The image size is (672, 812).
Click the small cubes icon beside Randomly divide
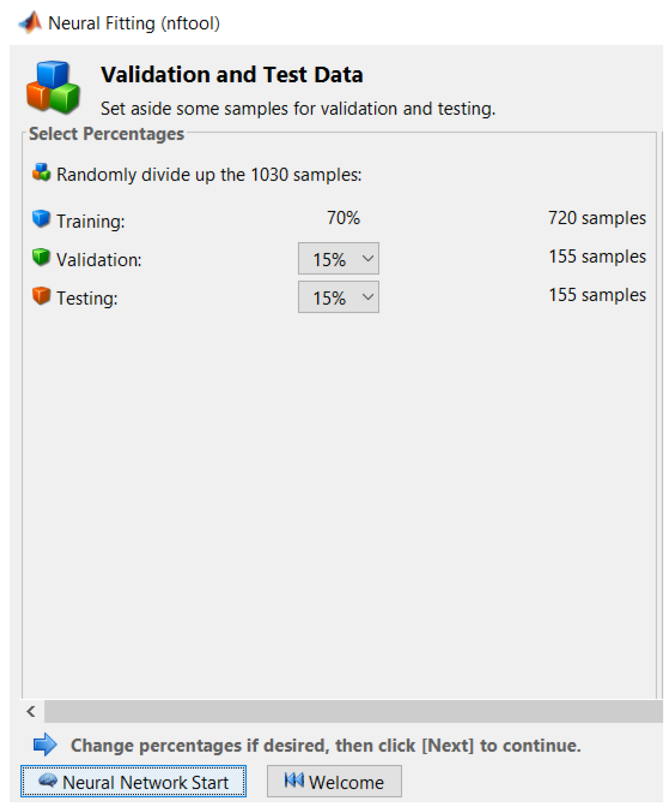pyautogui.click(x=41, y=173)
